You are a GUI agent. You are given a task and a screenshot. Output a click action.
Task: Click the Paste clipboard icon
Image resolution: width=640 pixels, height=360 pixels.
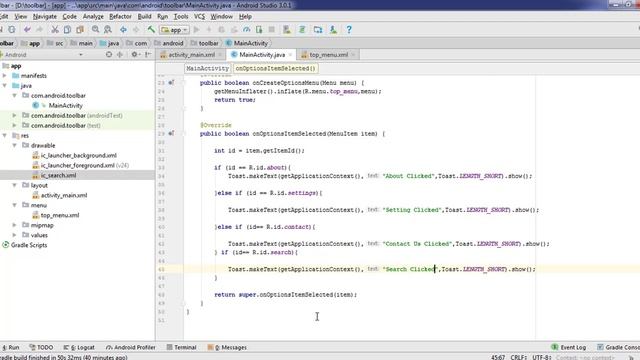(80, 29)
